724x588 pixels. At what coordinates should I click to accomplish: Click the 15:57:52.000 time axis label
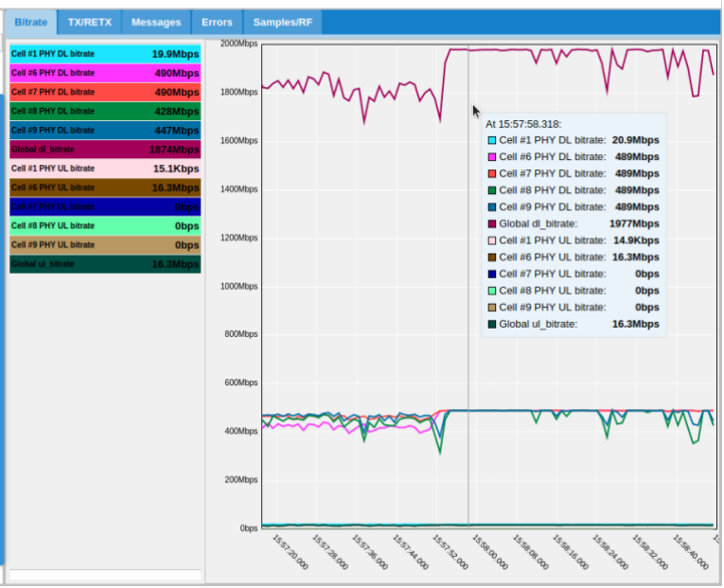(x=450, y=552)
